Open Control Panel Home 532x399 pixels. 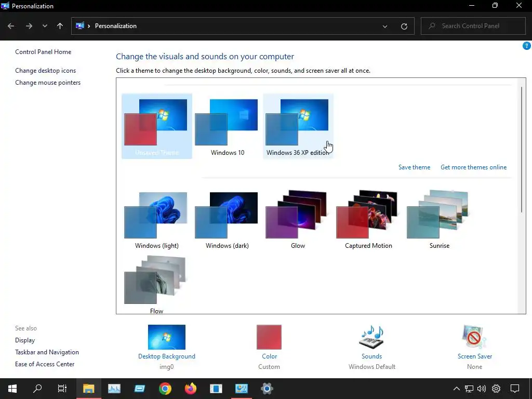point(43,52)
